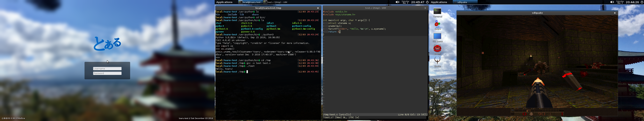Click the sdlquake window title bar
Image resolution: width=644 pixels, height=121 pixels.
537,13
